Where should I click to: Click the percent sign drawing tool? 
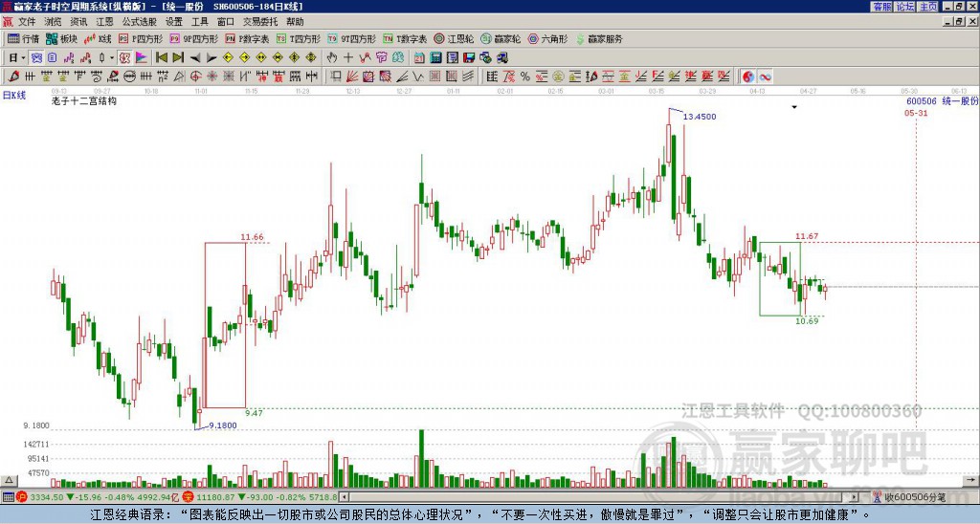pyautogui.click(x=524, y=76)
